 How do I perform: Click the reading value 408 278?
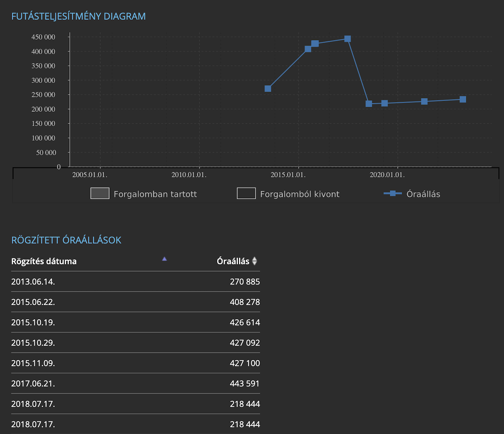coord(245,302)
